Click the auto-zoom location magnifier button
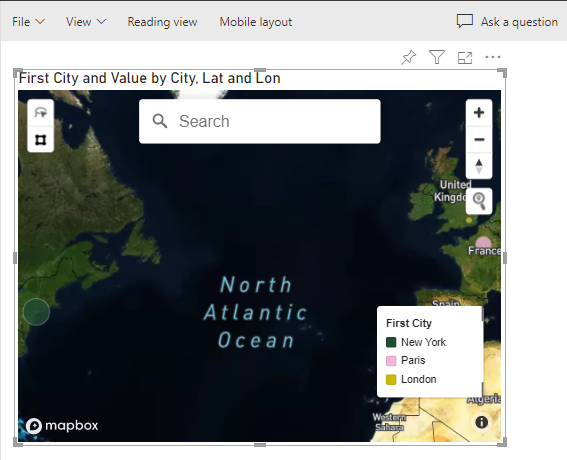Viewport: 567px width, 460px height. pos(479,201)
